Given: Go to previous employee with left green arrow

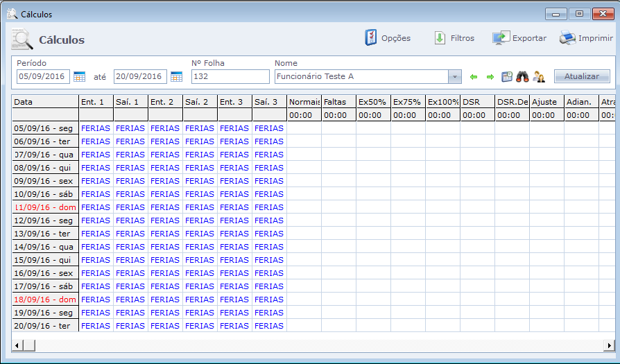Looking at the screenshot, I should click(474, 76).
